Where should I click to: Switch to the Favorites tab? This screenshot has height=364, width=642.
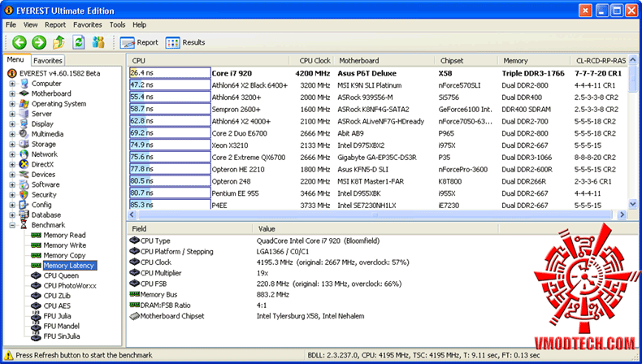(x=48, y=61)
